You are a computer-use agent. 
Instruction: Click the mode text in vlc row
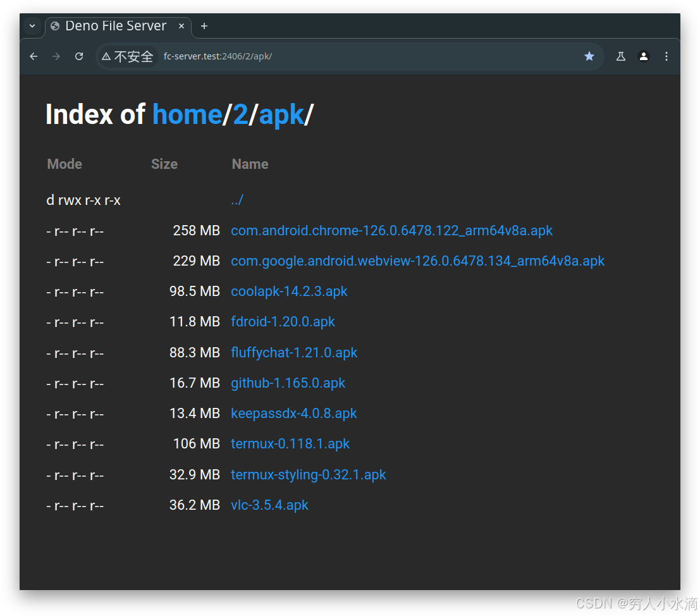(x=75, y=506)
